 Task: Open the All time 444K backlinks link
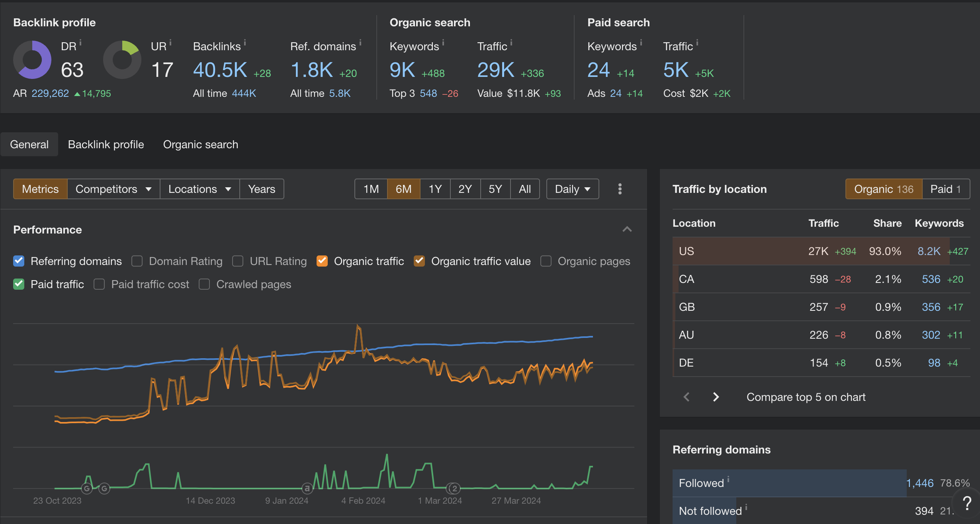pos(244,93)
